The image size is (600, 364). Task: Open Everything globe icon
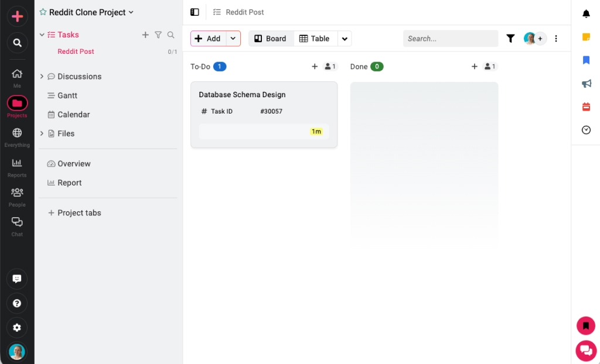pyautogui.click(x=17, y=133)
